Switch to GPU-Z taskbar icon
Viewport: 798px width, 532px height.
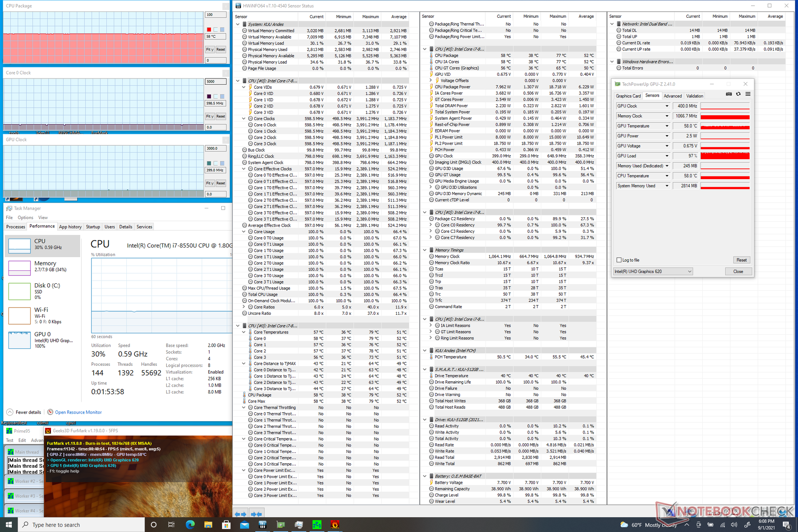(x=281, y=525)
